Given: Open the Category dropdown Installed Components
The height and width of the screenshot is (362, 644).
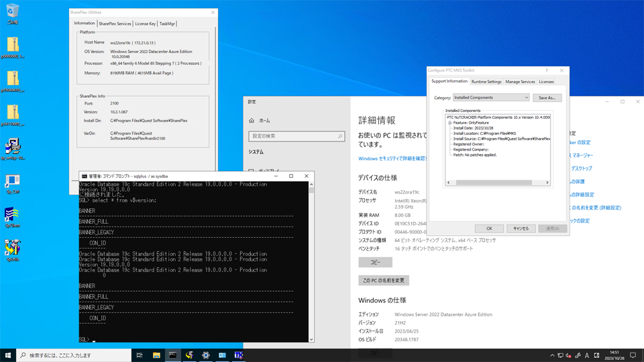Looking at the screenshot, I should 491,98.
